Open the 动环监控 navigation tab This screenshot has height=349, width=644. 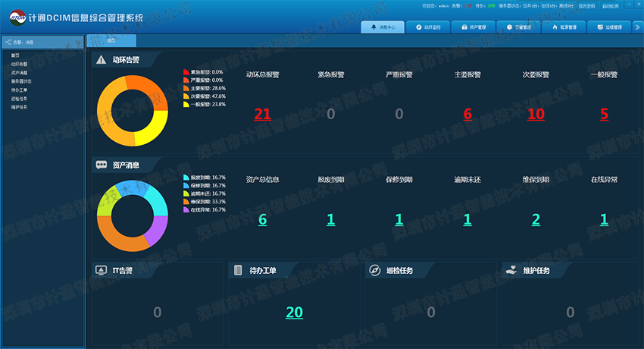428,27
